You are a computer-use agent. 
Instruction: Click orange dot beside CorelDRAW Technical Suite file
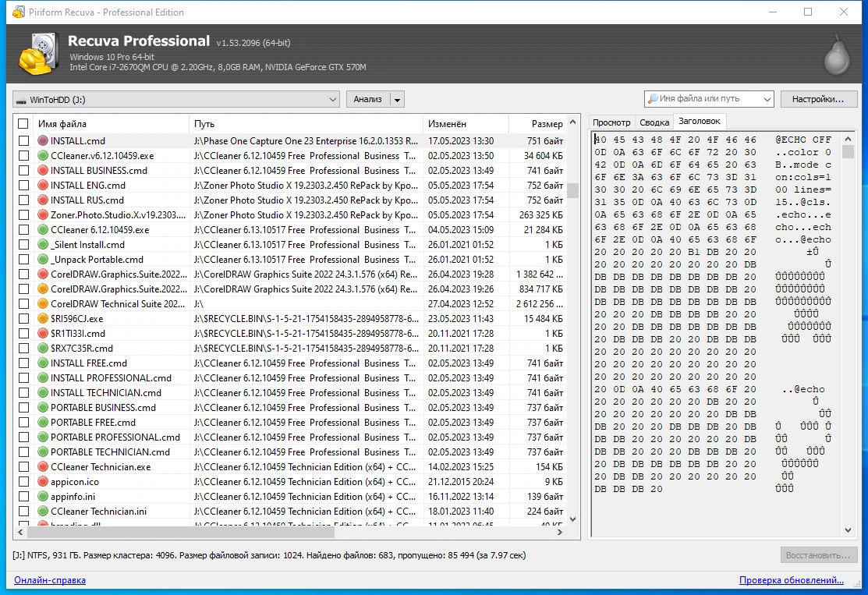[43, 303]
